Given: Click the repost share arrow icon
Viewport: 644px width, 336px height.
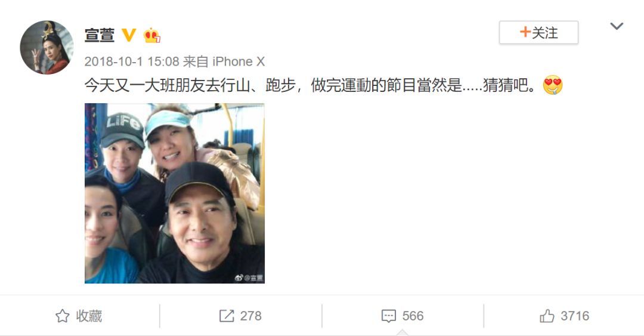Looking at the screenshot, I should pyautogui.click(x=227, y=316).
